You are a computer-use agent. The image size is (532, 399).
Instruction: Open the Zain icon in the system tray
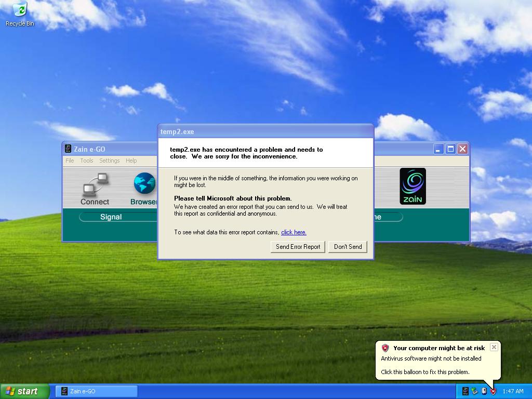[465, 391]
